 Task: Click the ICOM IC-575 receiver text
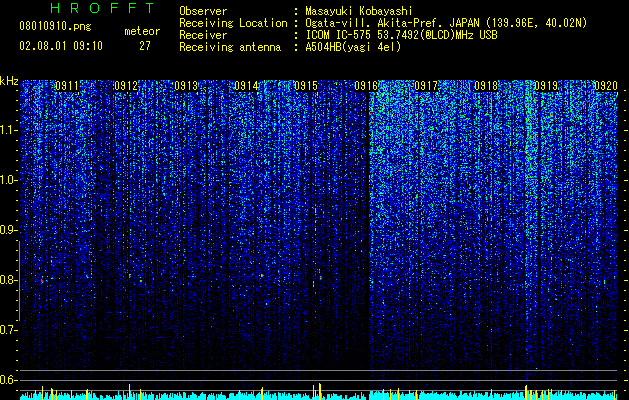401,35
